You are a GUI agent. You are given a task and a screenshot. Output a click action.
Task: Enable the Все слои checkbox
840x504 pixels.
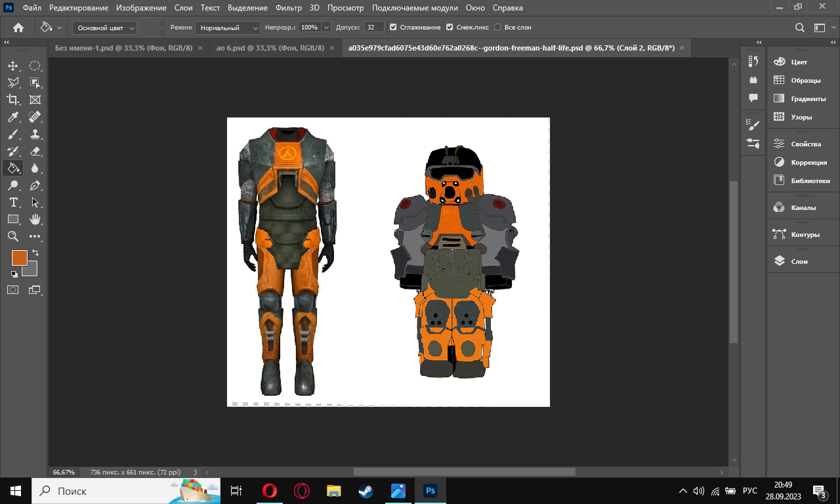tap(497, 28)
